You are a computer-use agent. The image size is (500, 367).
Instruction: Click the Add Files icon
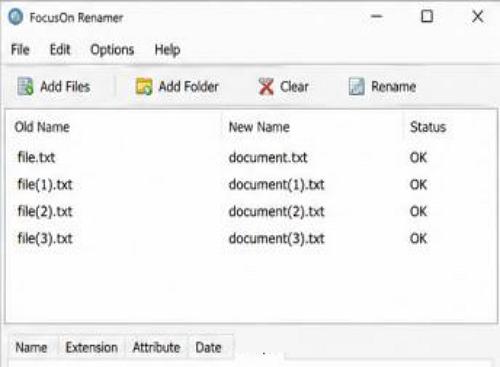25,86
